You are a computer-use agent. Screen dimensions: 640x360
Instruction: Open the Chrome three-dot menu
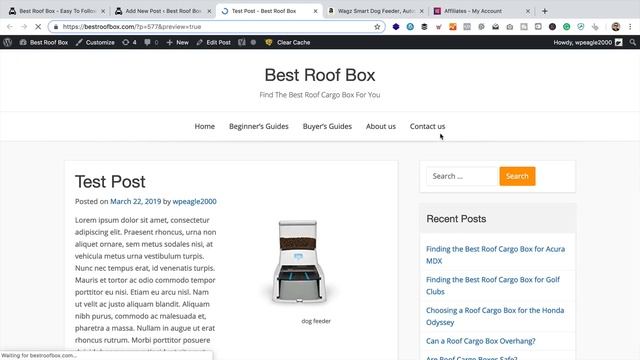point(630,27)
